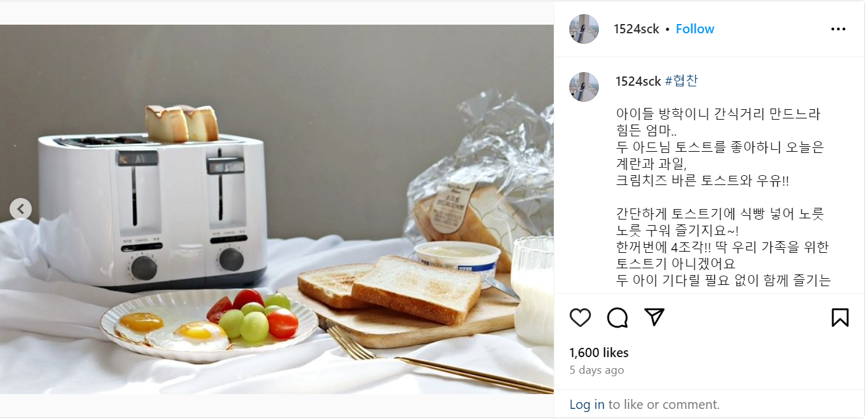Log in to like or comment

pos(586,405)
